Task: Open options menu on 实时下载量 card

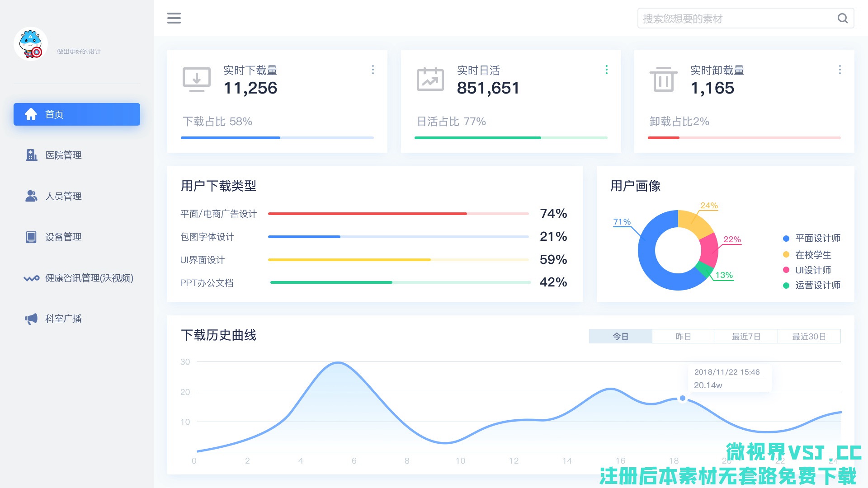Action: [373, 70]
